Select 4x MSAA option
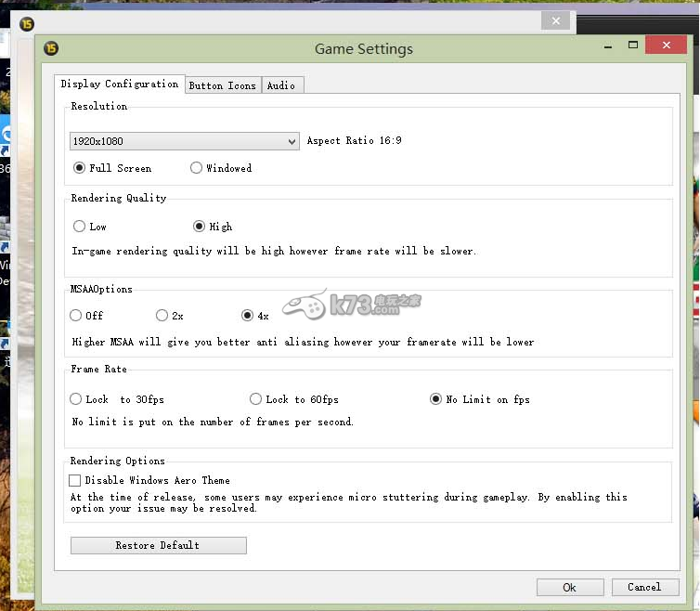 coord(247,316)
